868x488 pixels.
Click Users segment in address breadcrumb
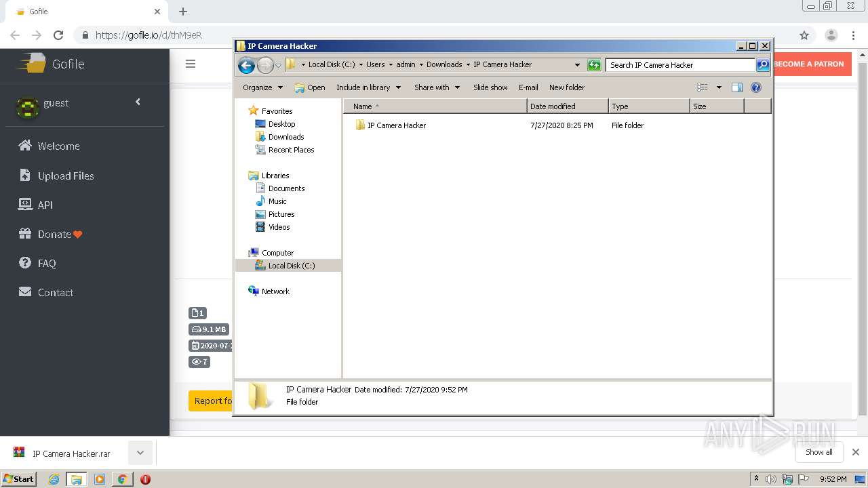pos(375,65)
